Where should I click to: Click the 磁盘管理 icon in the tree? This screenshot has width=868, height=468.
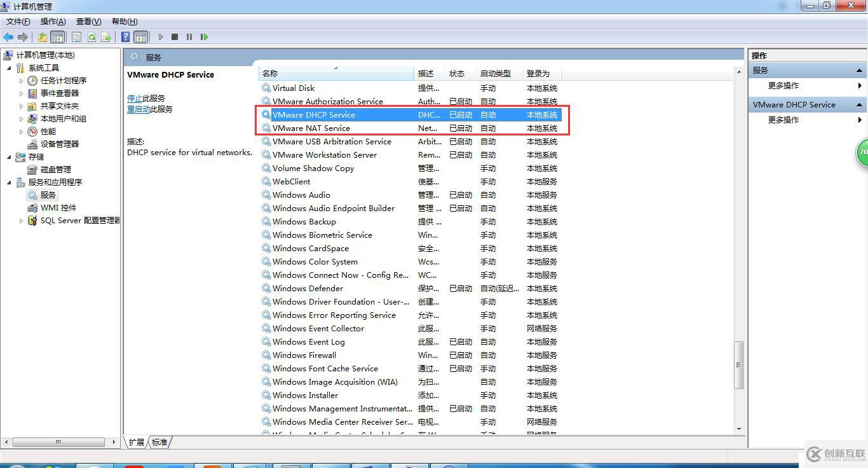tap(32, 170)
